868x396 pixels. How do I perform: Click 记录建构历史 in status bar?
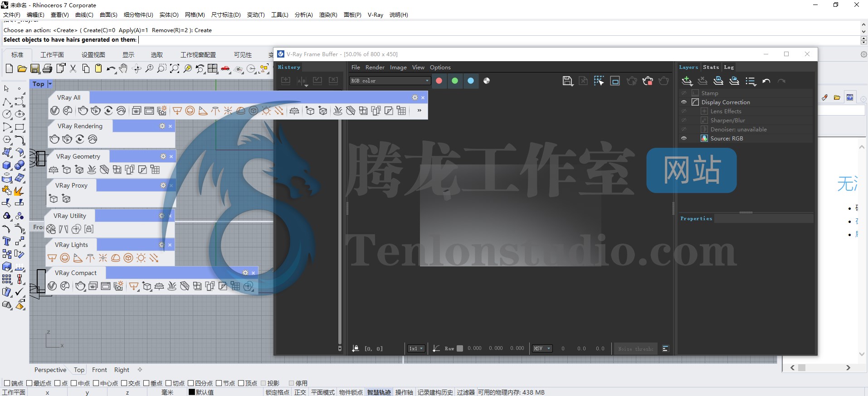pyautogui.click(x=435, y=392)
